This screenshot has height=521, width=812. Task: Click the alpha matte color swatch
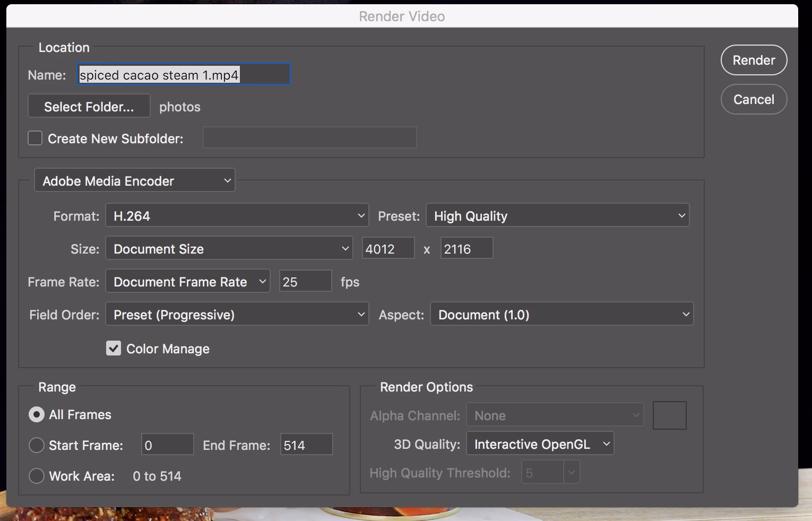point(669,415)
